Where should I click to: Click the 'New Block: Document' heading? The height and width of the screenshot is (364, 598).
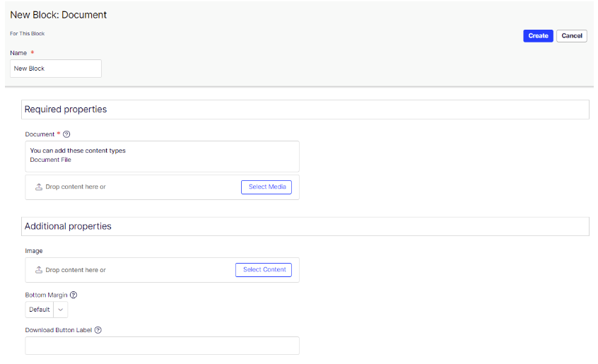click(x=59, y=15)
